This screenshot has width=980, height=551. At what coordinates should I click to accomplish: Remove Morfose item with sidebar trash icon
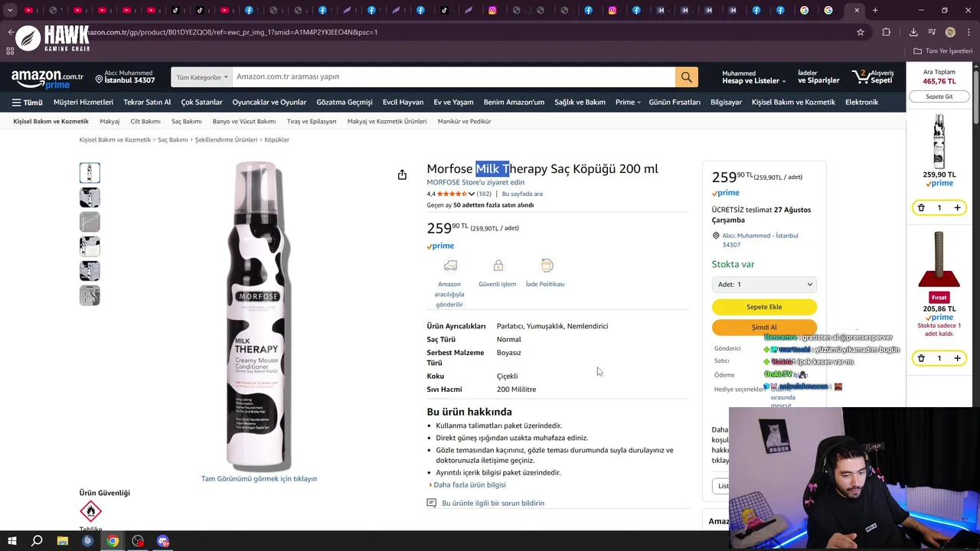pyautogui.click(x=921, y=207)
